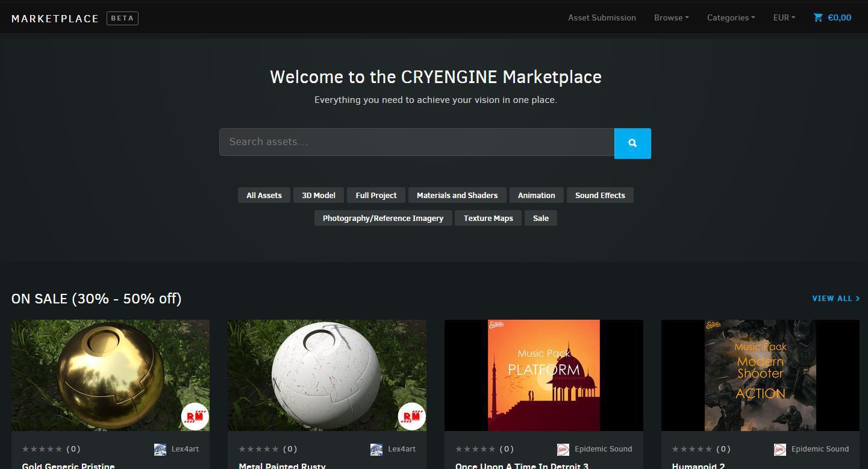The image size is (868, 469).
Task: Filter by Animation
Action: 536,195
